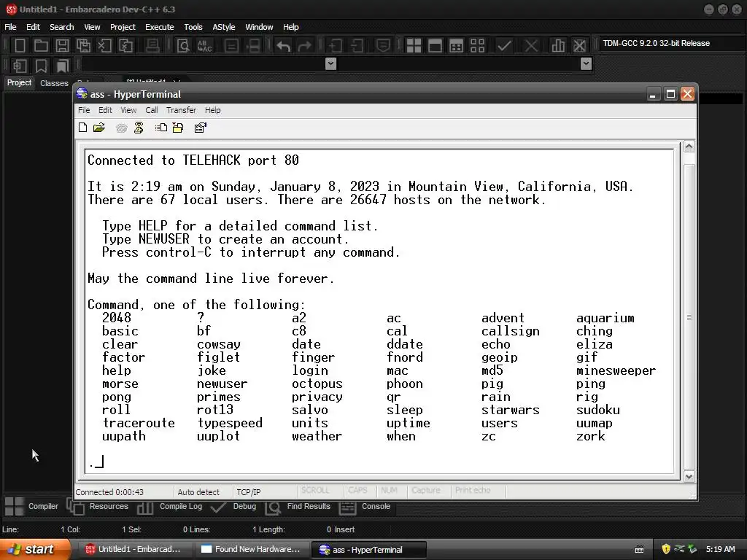Click the 'Connected 0:00:43' status text

click(109, 492)
